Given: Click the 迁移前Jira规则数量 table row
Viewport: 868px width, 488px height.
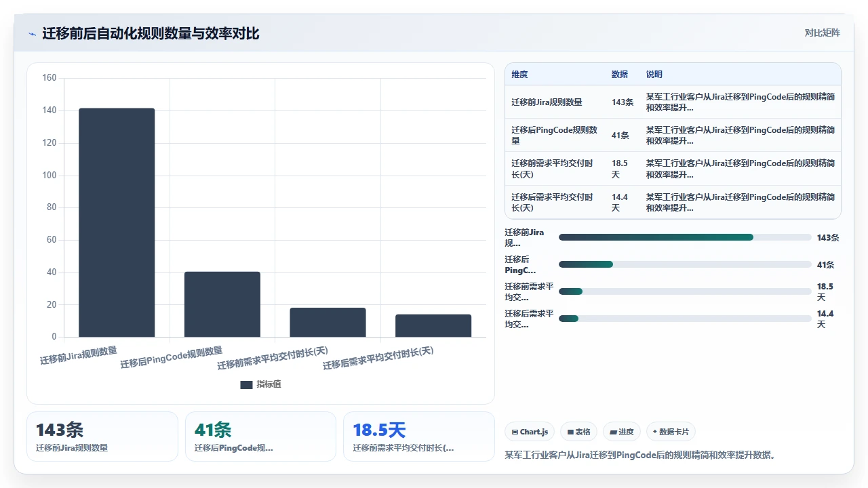Looking at the screenshot, I should [x=673, y=102].
